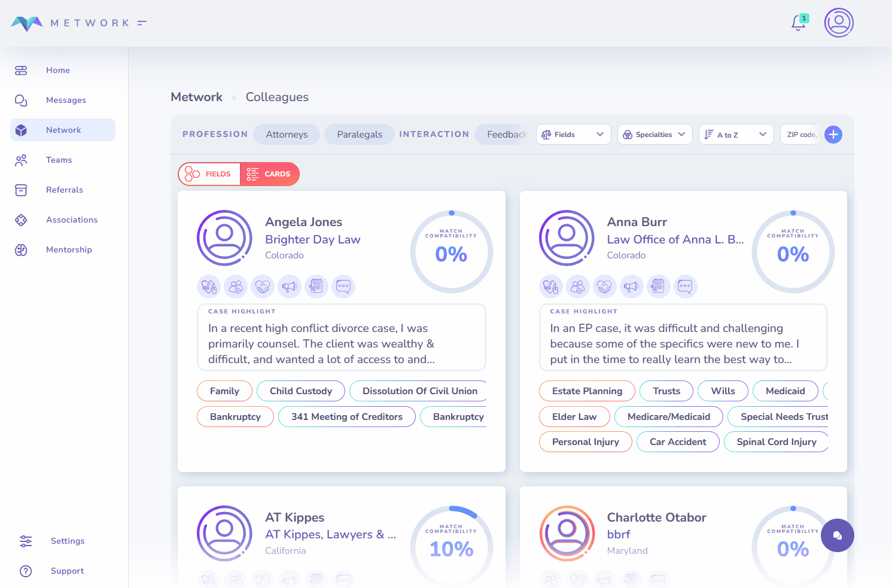The height and width of the screenshot is (588, 892).
Task: Click the Support question mark icon
Action: 26,571
